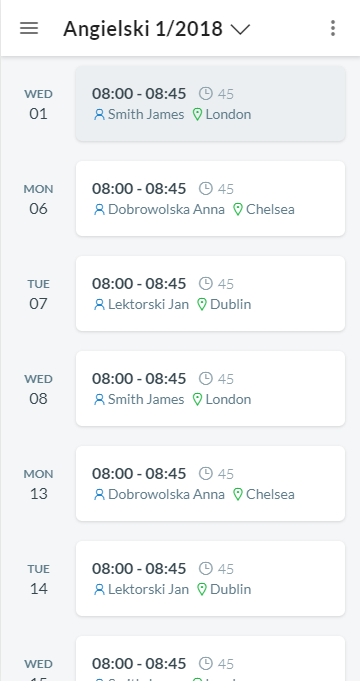Screen dimensions: 360x681
Task: Click the clock icon on MON 13 lesson
Action: pos(205,473)
